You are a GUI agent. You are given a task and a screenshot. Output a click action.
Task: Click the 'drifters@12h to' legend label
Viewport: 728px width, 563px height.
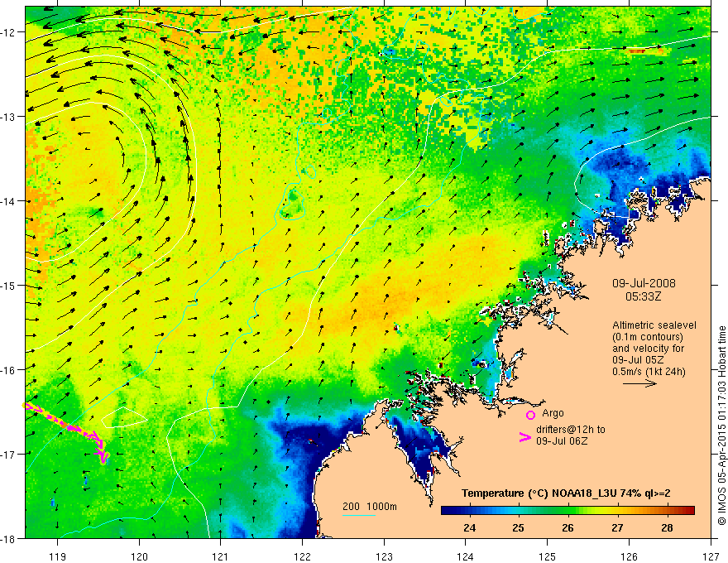(571, 430)
